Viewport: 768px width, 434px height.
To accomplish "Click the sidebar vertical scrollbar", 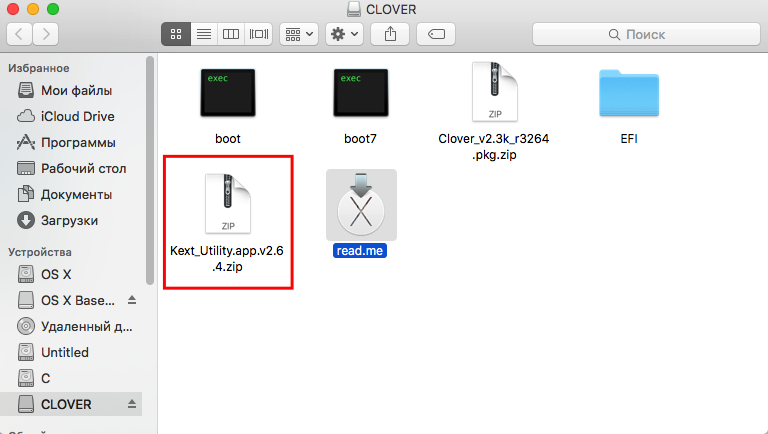I will [150, 170].
